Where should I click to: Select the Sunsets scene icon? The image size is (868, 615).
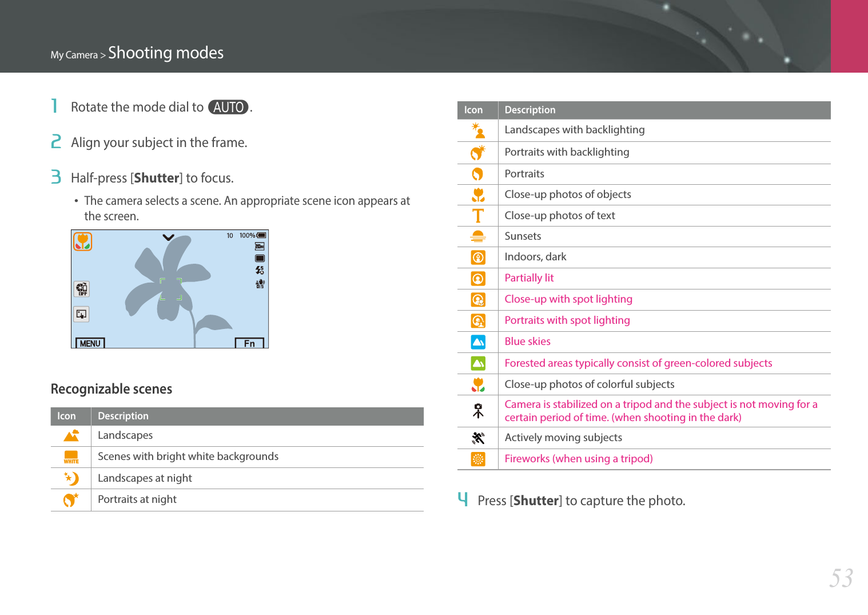tap(478, 236)
